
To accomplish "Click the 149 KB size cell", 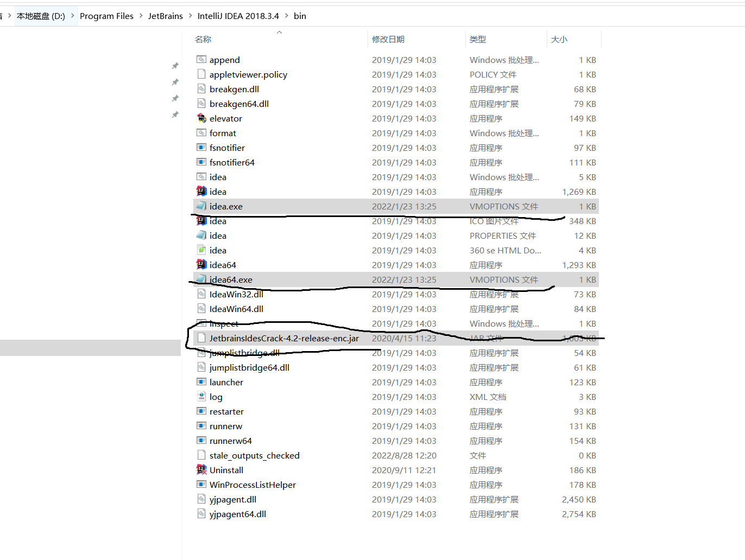I will [x=583, y=118].
